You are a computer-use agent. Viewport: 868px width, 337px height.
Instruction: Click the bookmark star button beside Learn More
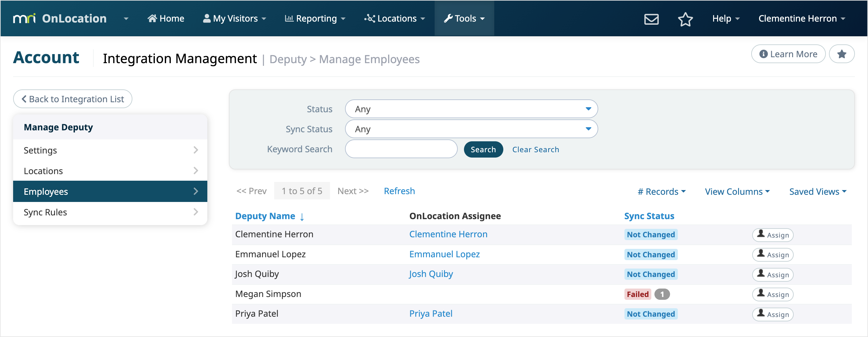pos(841,54)
